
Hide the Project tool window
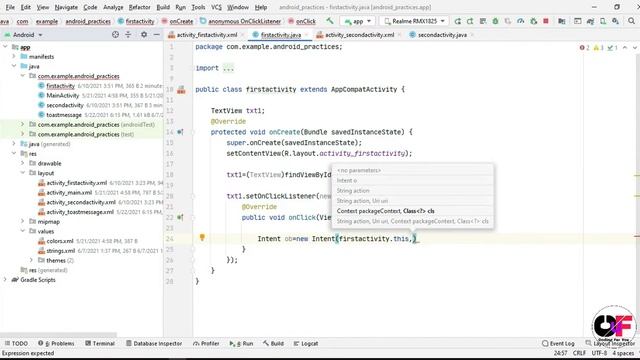click(156, 35)
